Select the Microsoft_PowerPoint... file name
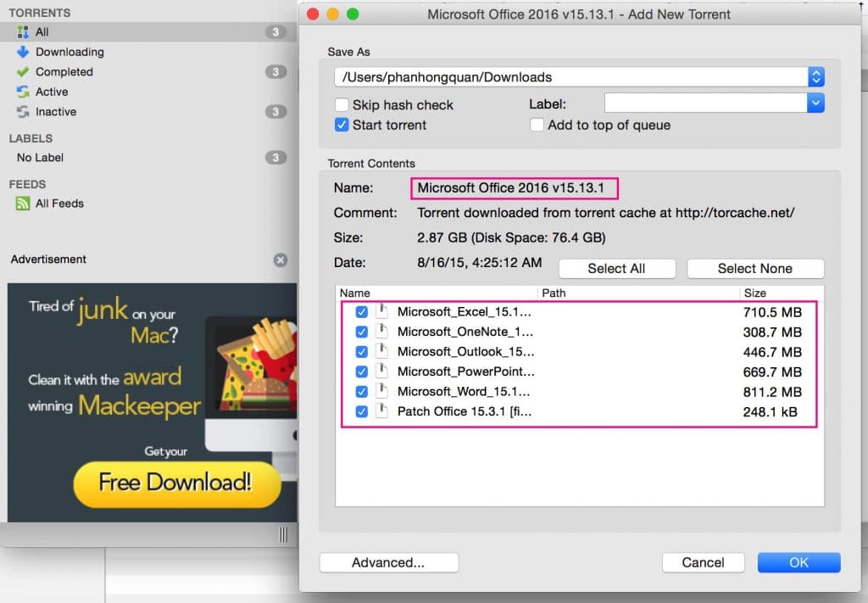 [465, 371]
